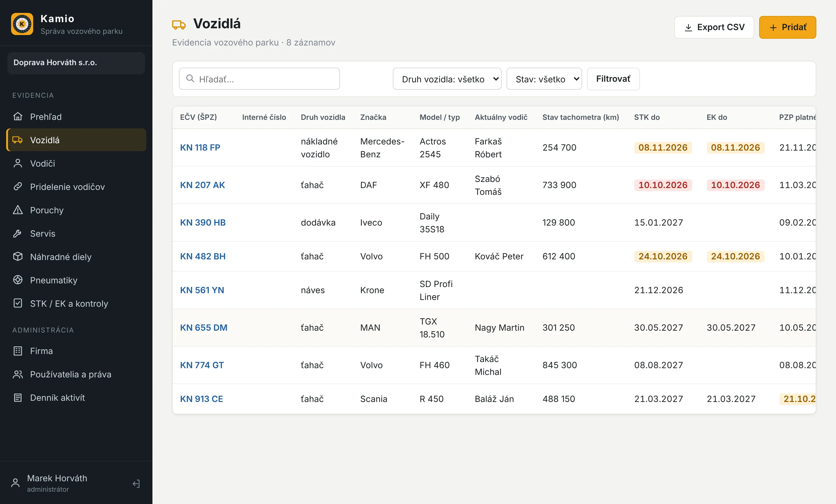
Task: Click the Vozidlá truck icon in sidebar
Action: coord(18,140)
